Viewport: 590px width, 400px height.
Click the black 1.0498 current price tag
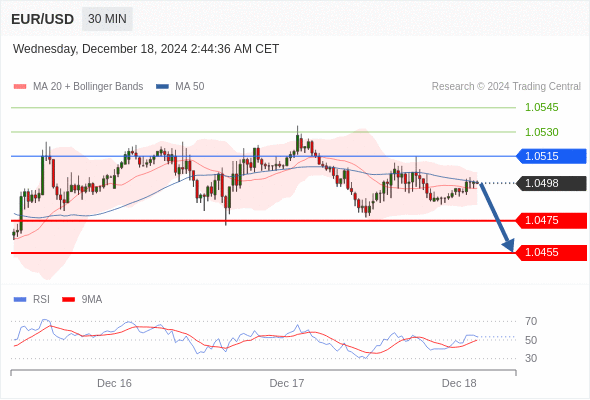(x=550, y=183)
